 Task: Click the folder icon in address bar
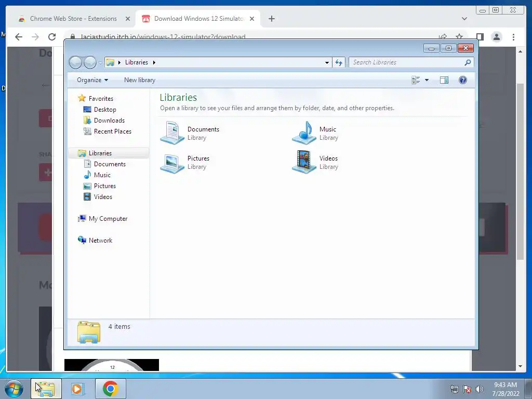tap(110, 62)
